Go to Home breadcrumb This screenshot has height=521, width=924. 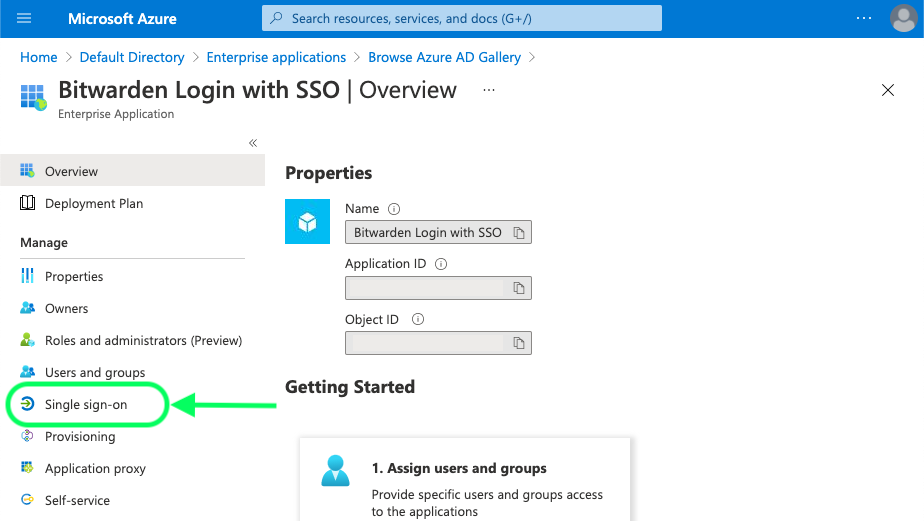39,57
